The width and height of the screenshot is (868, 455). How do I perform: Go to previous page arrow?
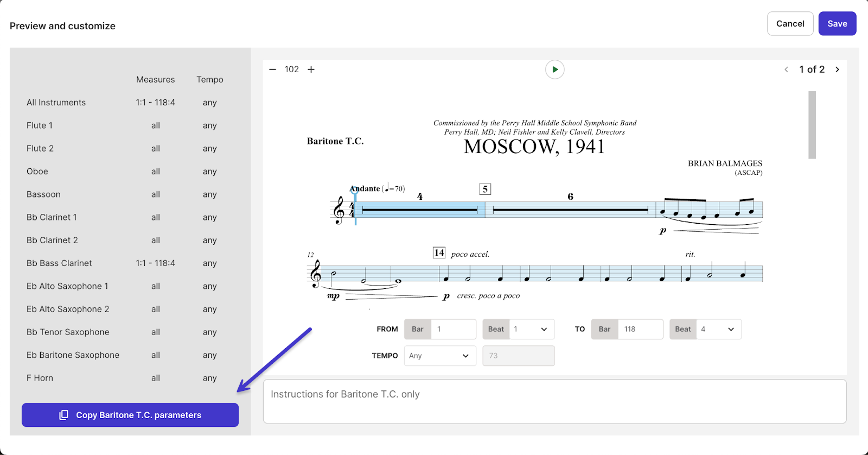point(786,69)
